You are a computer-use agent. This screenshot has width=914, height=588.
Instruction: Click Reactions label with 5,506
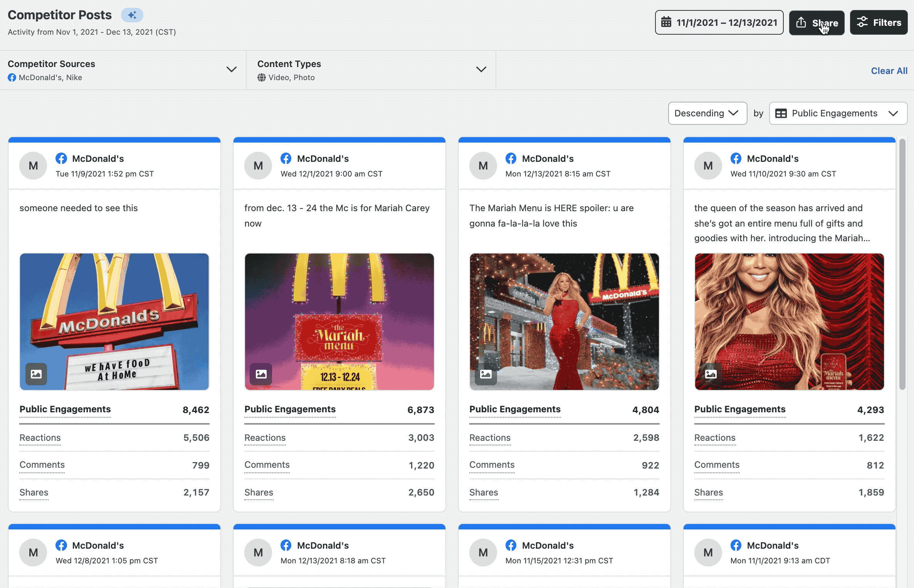pyautogui.click(x=40, y=438)
